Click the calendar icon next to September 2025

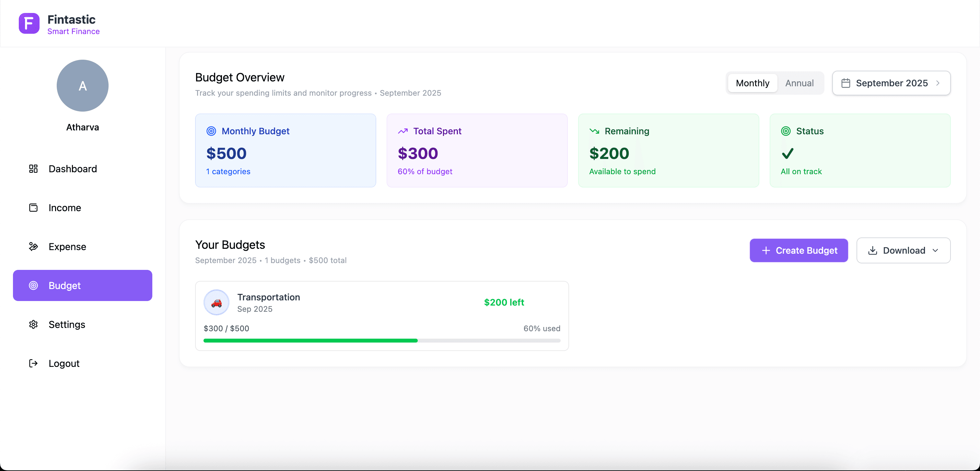pos(846,83)
